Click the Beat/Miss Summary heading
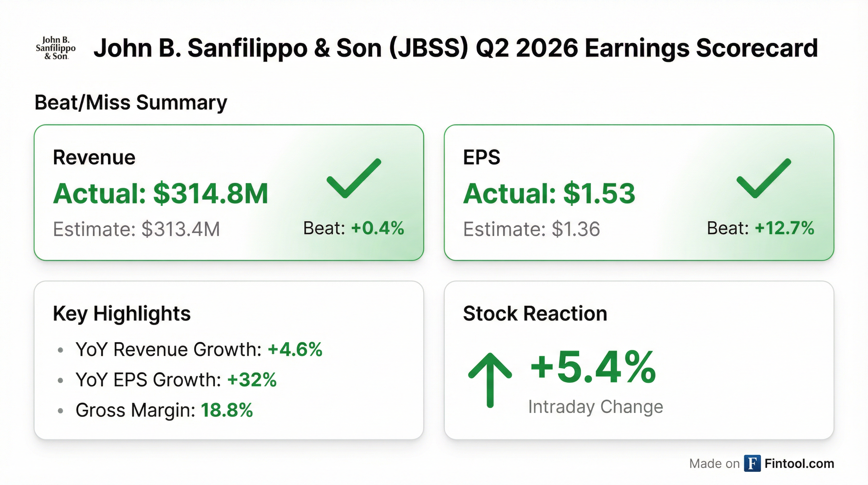Viewport: 868px width, 485px height. tap(131, 102)
